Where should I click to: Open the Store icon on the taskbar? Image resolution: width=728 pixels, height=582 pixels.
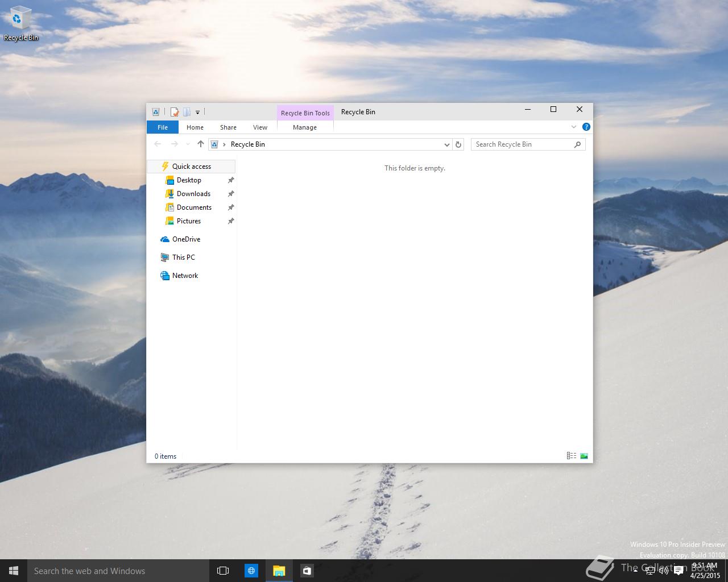click(307, 571)
